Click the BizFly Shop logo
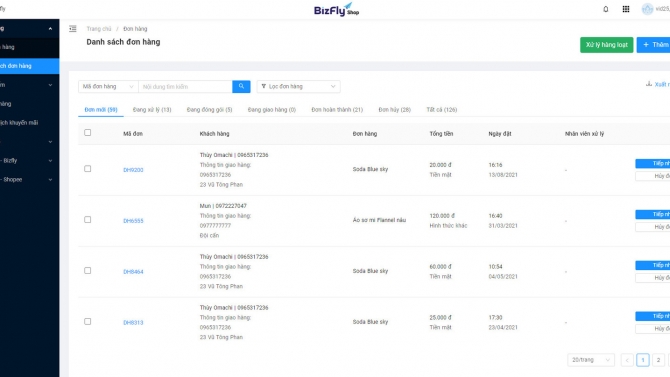The image size is (670, 377). [x=336, y=9]
